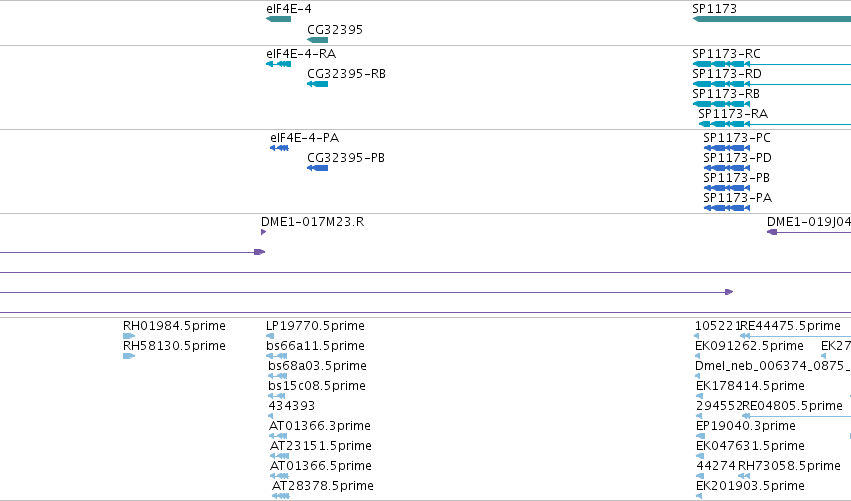Click the eIF4E-4-PA protein glyph
The image size is (851, 501).
pos(280,148)
